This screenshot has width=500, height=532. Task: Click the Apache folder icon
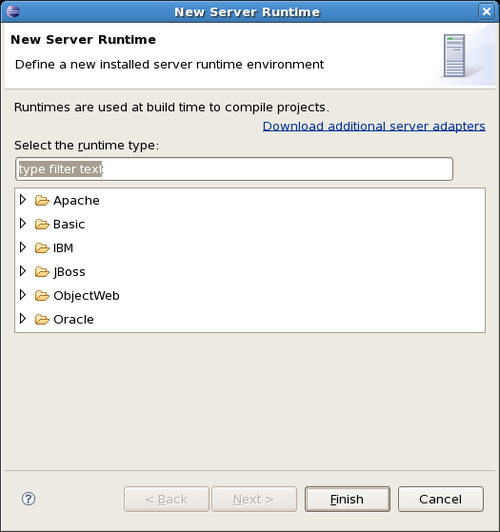[42, 201]
